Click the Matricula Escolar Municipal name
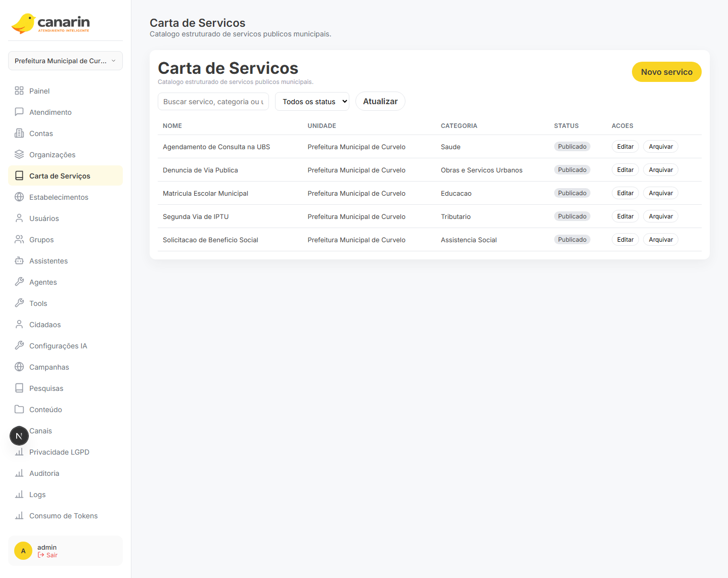Screen dimensions: 728x578 [205, 194]
